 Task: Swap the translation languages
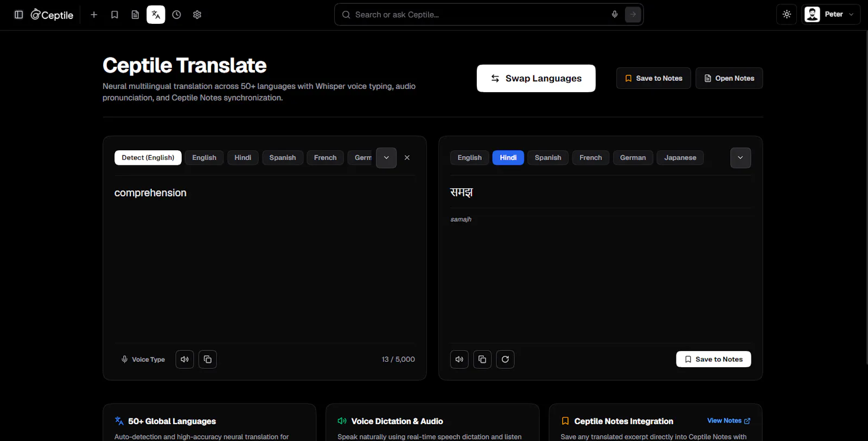[x=536, y=78]
